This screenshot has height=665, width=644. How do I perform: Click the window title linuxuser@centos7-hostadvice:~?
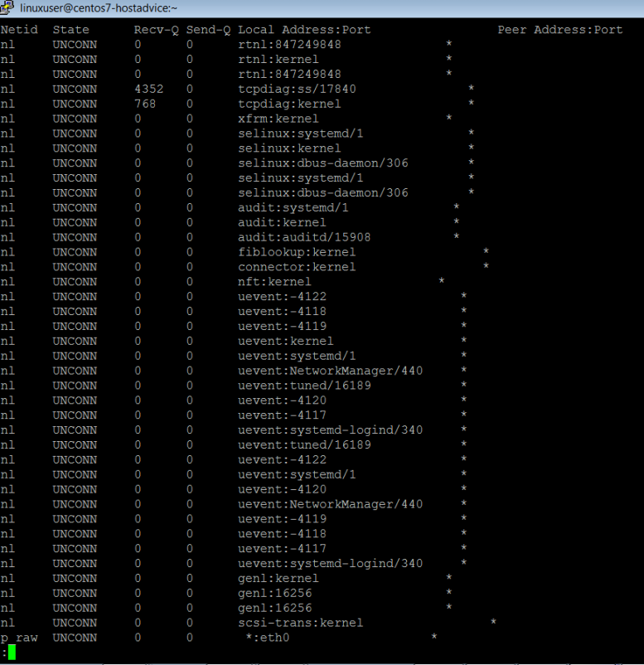(99, 8)
